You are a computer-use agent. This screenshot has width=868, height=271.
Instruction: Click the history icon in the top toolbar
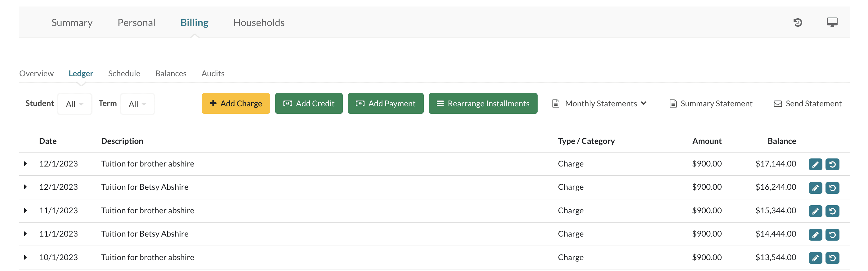798,23
